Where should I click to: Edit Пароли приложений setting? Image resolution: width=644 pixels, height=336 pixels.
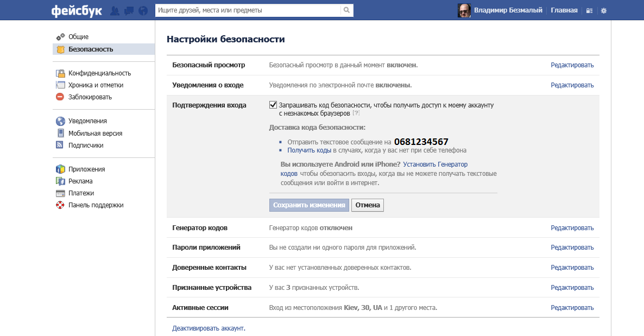click(x=572, y=248)
